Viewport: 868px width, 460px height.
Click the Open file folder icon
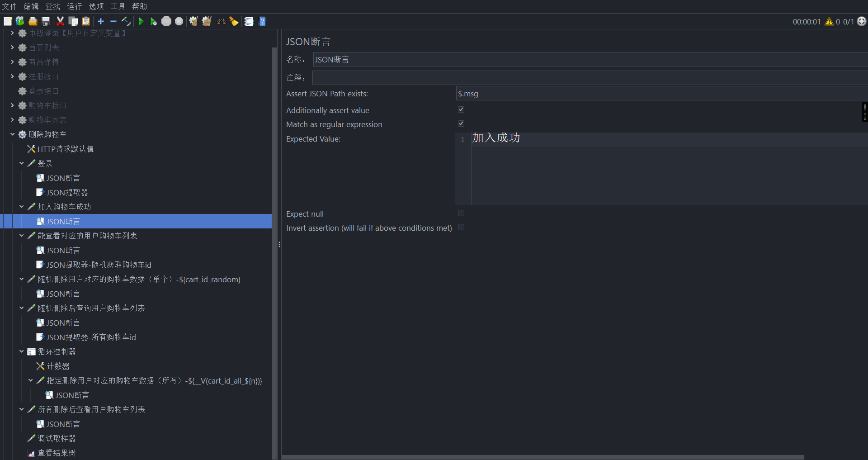coord(33,21)
